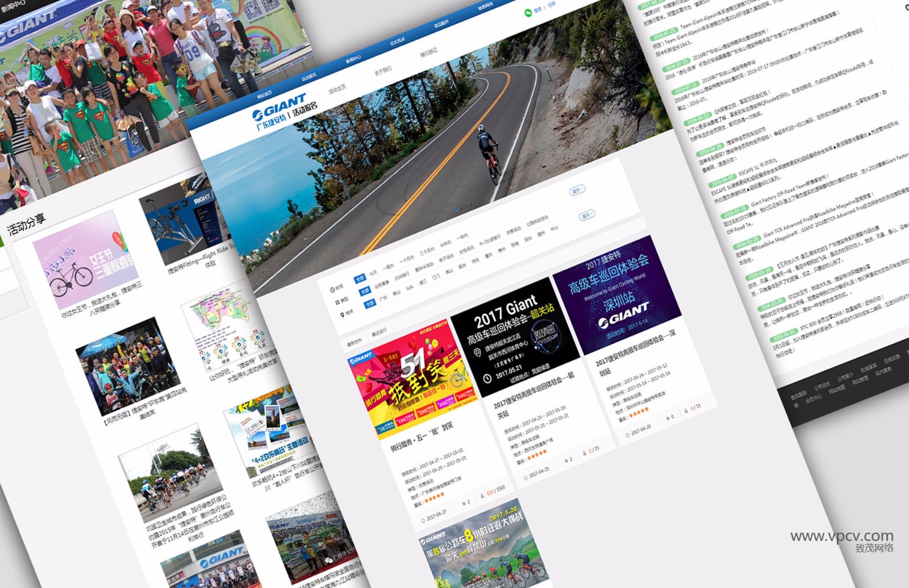
Task: Filter by 广州 in the location row
Action: click(x=383, y=299)
